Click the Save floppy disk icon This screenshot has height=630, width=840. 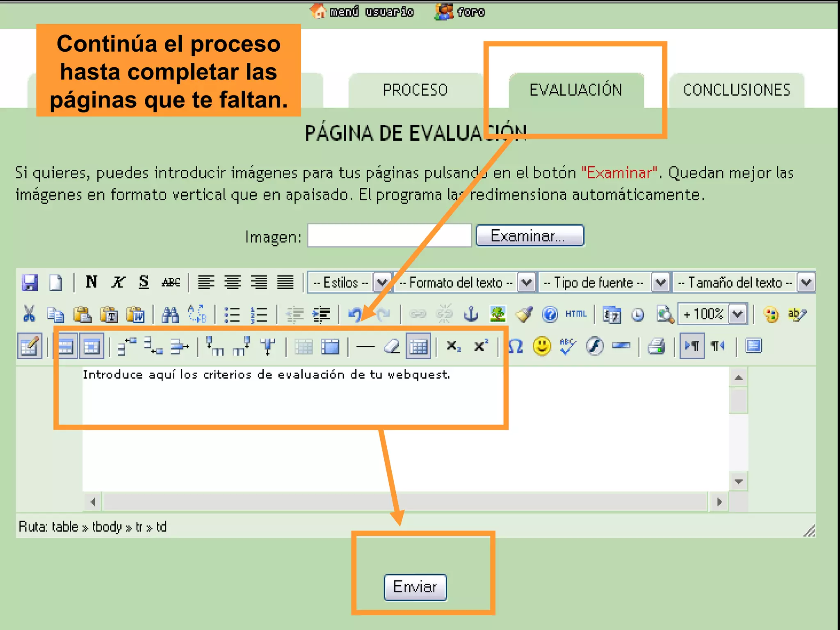[30, 283]
